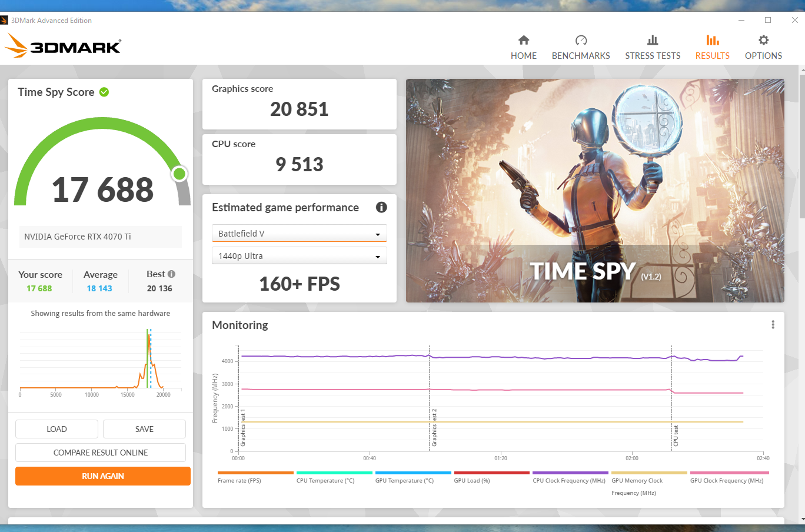The width and height of the screenshot is (805, 532).
Task: Click Graphics score value 20 851
Action: [x=299, y=109]
